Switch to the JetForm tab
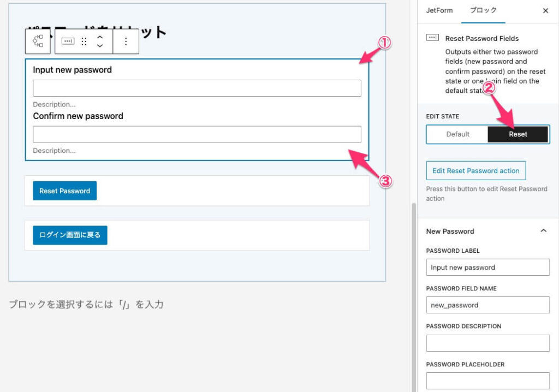The width and height of the screenshot is (559, 392). click(x=439, y=11)
